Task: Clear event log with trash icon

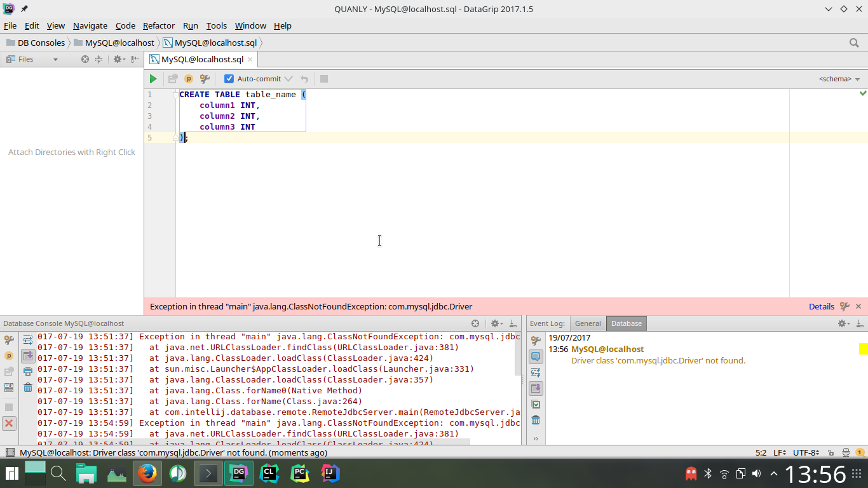Action: 536,420
